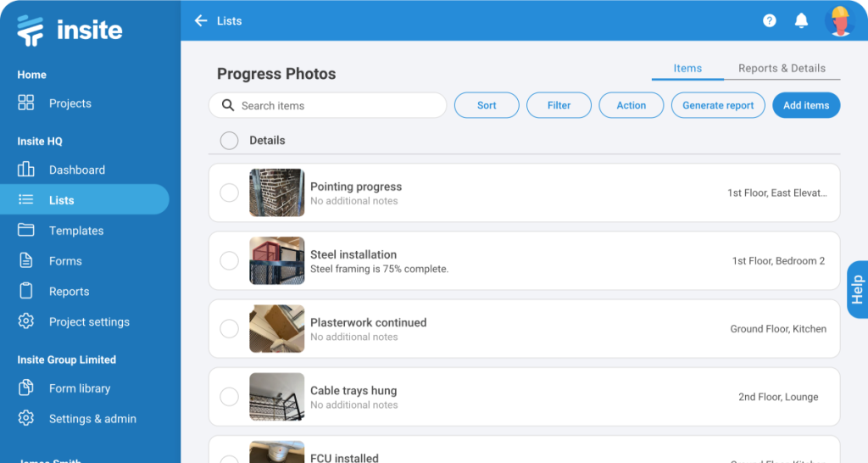
Task: Click the Add items button
Action: coord(806,105)
